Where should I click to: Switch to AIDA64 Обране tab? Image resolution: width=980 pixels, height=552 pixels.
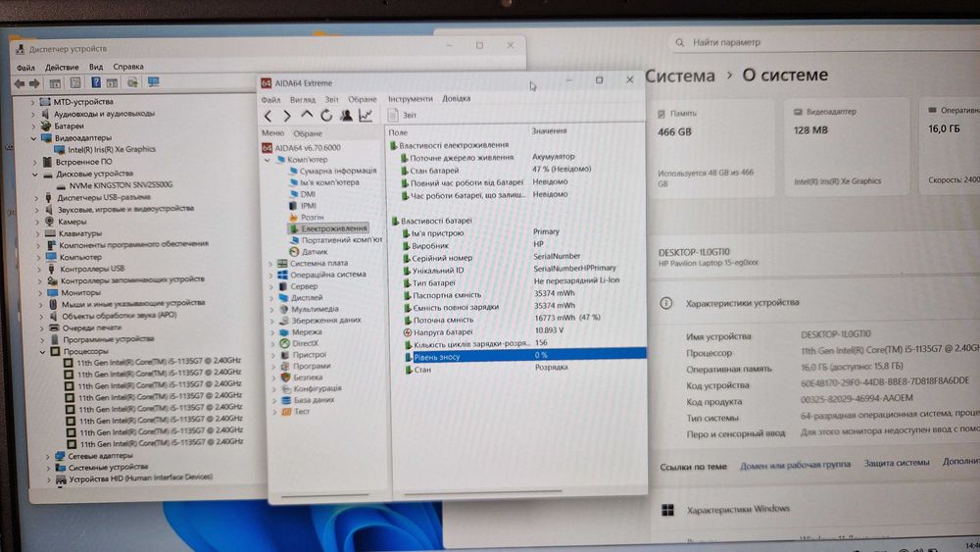tap(308, 133)
